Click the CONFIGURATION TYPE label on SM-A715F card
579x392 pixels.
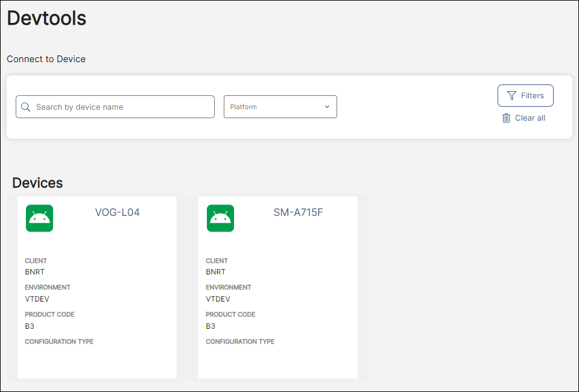(x=240, y=341)
